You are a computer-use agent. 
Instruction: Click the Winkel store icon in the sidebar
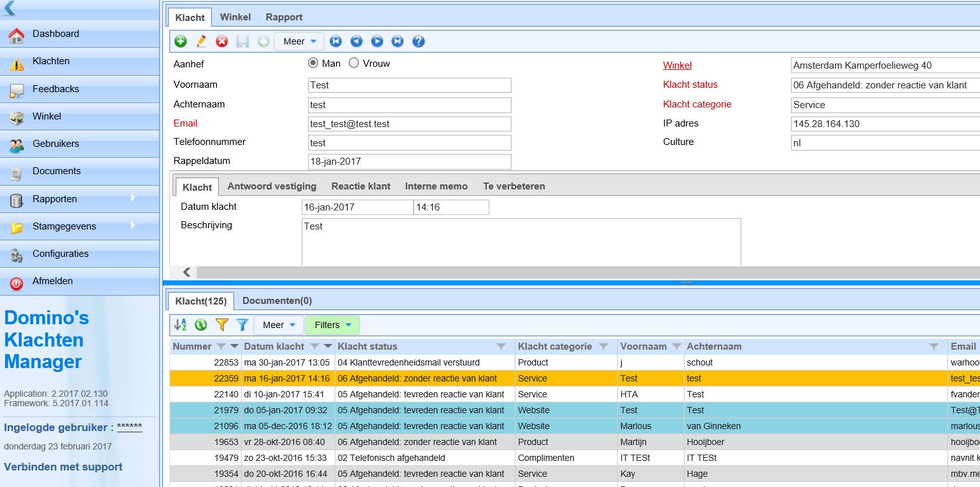tap(17, 118)
